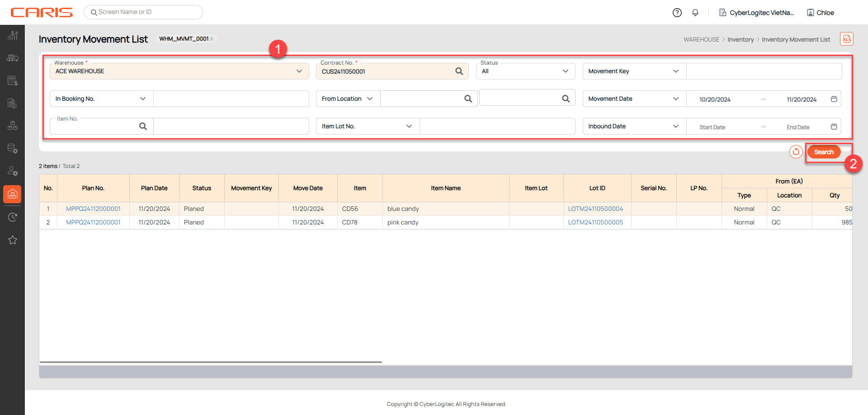Viewport: 868px width, 415px height.
Task: Click the reset refresh icon beside Search
Action: 796,152
